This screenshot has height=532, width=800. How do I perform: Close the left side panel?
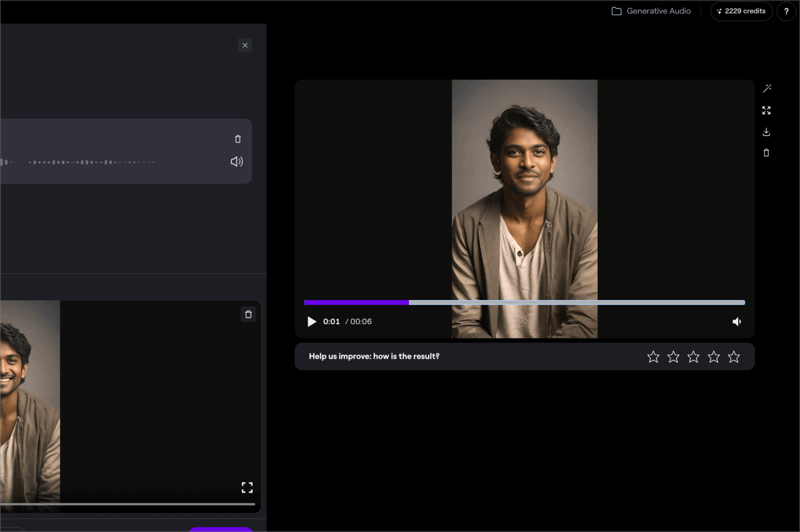pos(245,45)
